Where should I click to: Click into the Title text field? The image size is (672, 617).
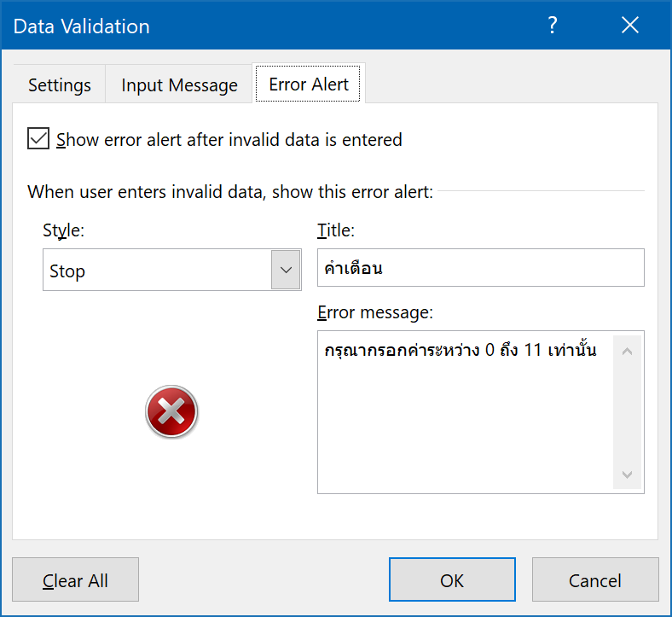click(480, 268)
